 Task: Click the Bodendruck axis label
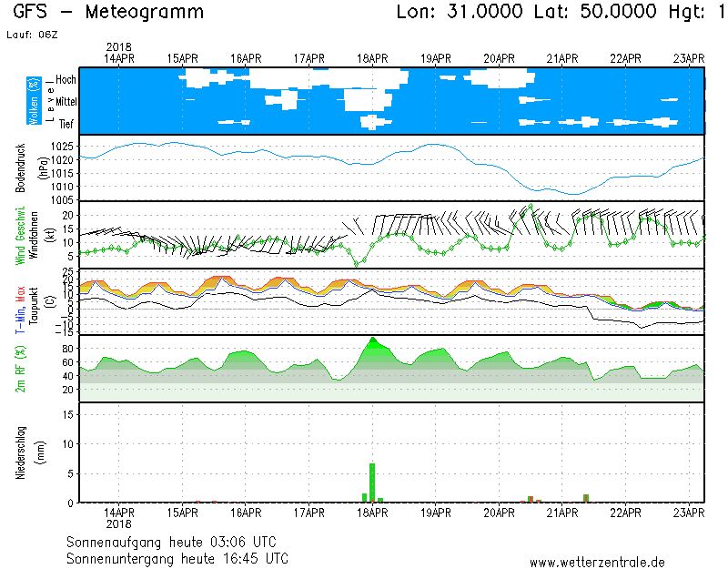[20, 168]
